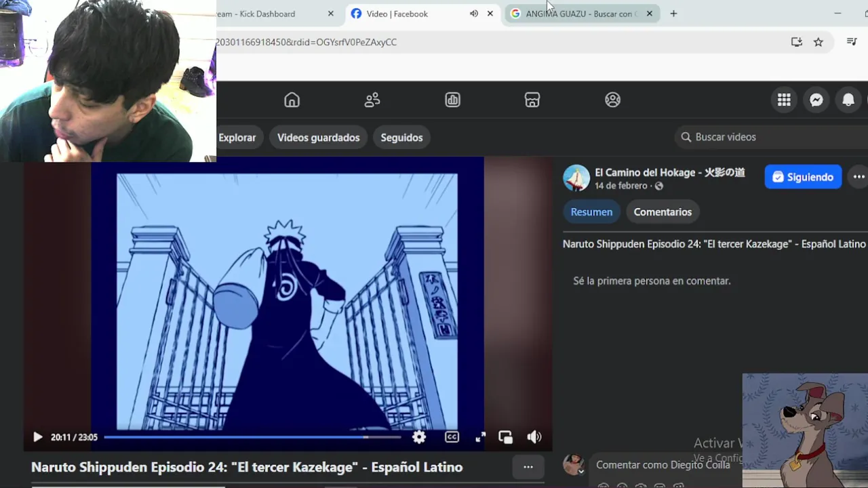
Task: Open the Facebook menu grid icon
Action: 784,100
